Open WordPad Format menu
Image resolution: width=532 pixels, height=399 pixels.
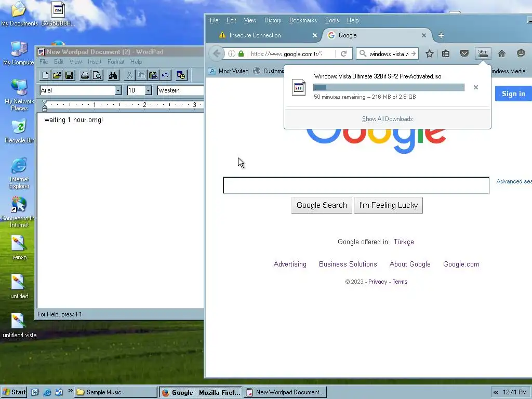tap(116, 62)
